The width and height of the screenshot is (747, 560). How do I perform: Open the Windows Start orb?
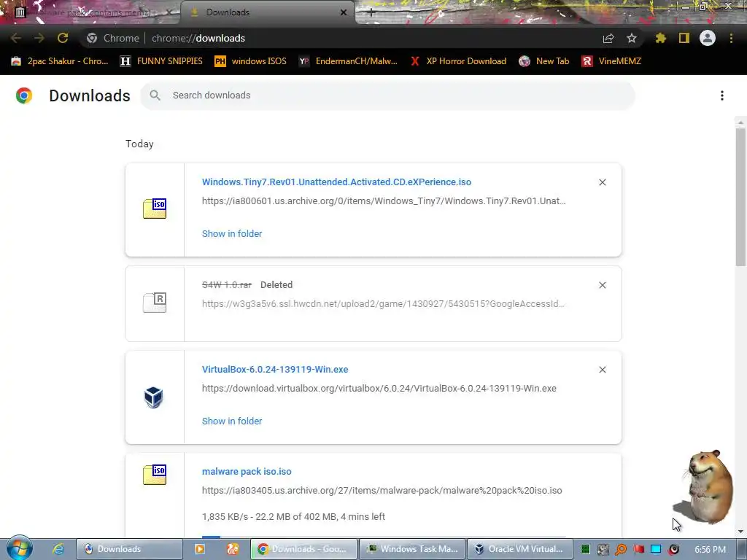click(20, 548)
